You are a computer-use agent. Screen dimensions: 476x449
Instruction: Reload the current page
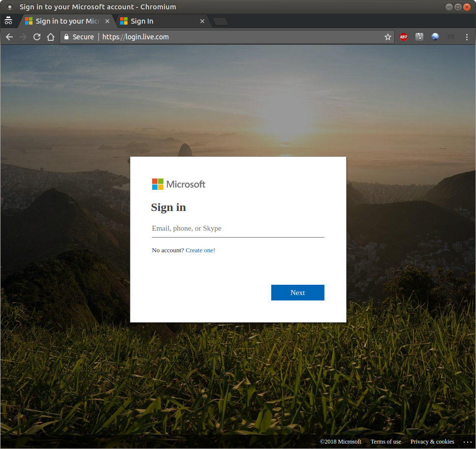(36, 37)
